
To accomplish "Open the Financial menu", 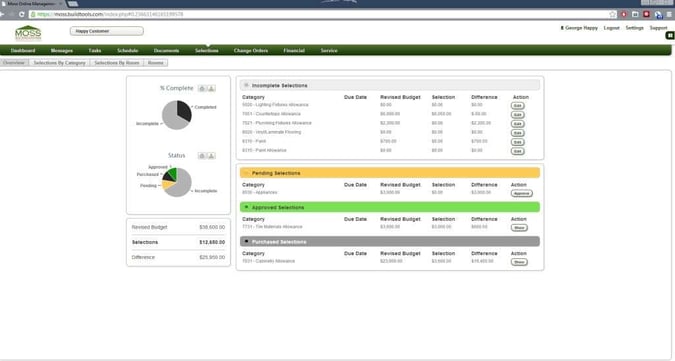I will [294, 51].
